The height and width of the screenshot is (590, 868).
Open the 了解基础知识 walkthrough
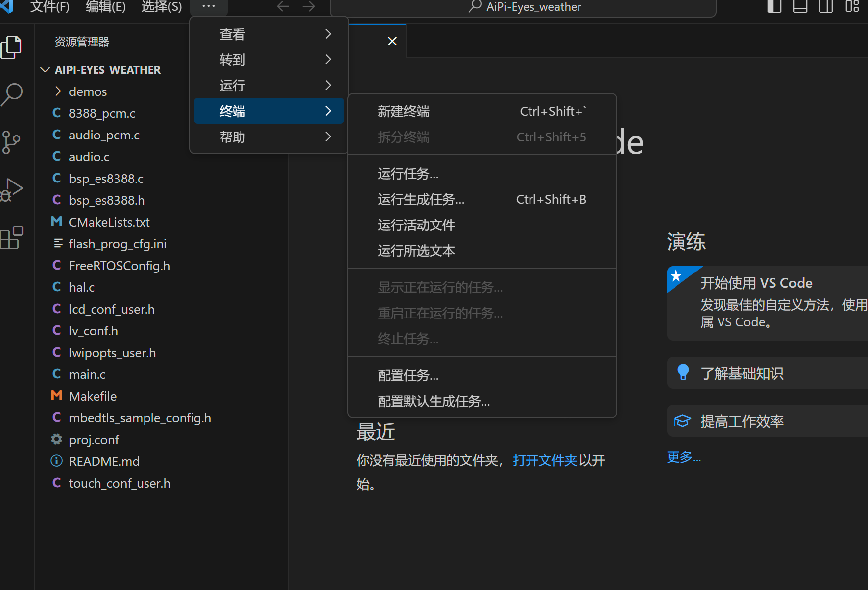click(768, 373)
